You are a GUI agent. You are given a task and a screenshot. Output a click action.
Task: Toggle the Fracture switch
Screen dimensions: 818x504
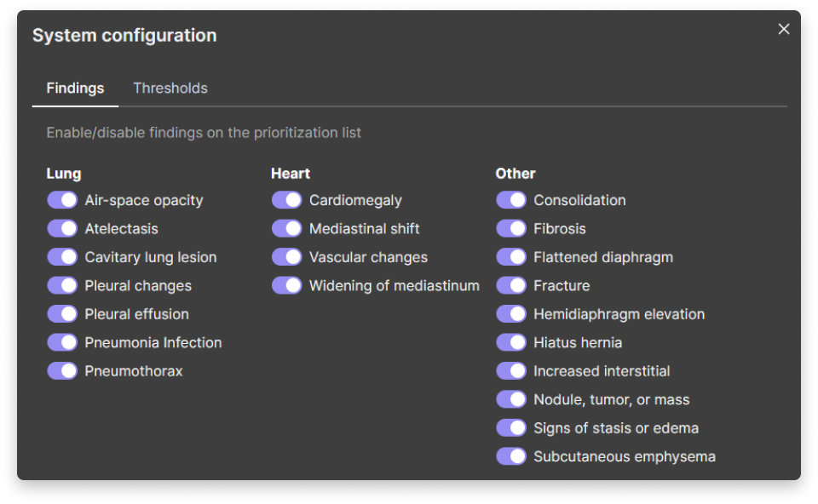[511, 285]
